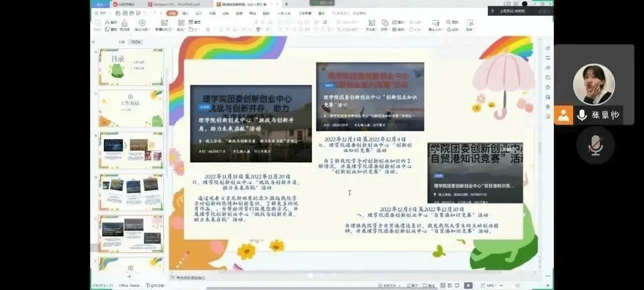Viewport: 644px width, 290px height.
Task: Click the notes placeholder below the slide
Action: point(191,277)
